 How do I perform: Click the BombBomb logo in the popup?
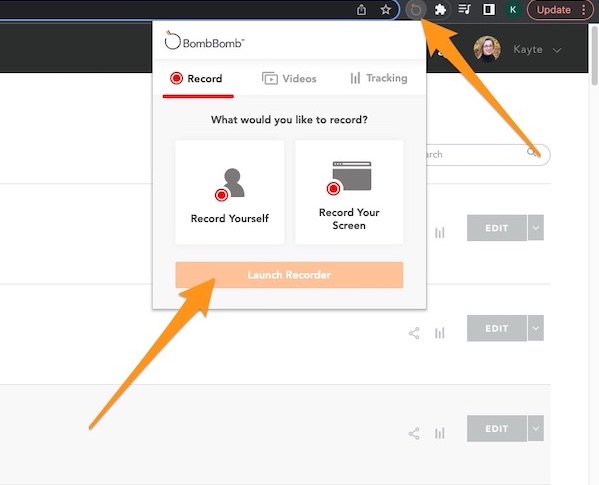(x=204, y=40)
